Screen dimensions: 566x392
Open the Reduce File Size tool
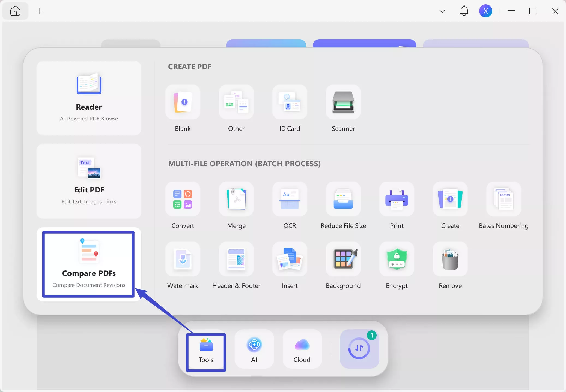343,199
